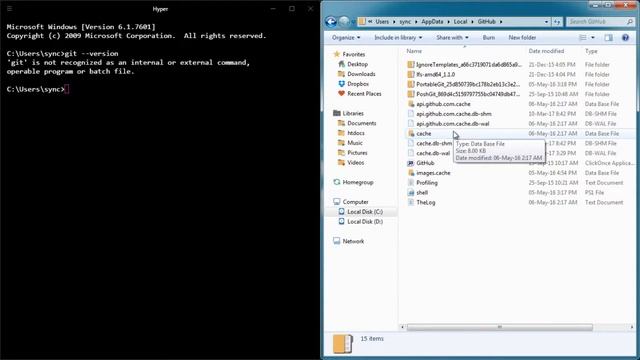Select the TheLog text document
640x360 pixels.
coord(421,202)
